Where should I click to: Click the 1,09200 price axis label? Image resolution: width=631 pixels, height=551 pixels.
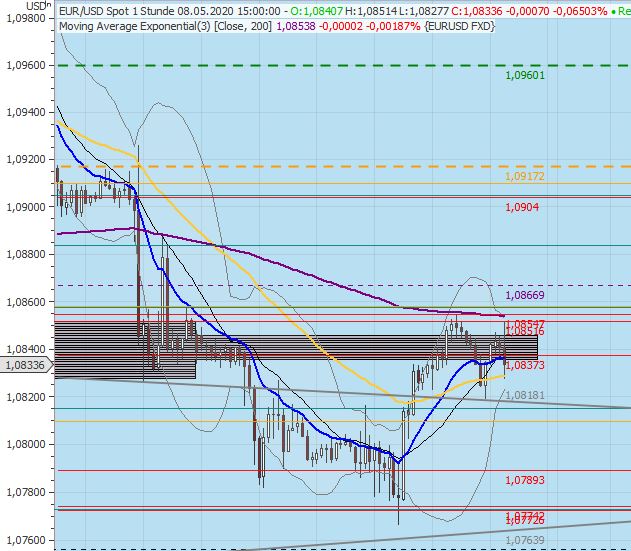[26, 159]
